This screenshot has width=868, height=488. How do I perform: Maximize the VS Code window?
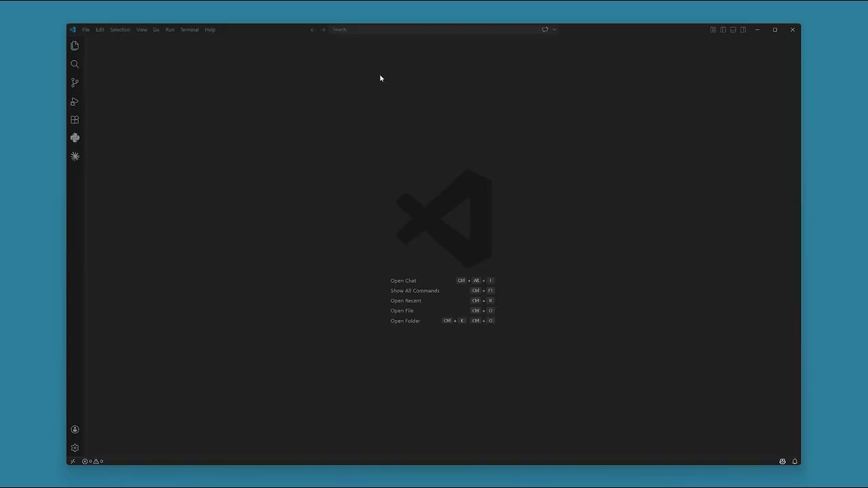(775, 30)
